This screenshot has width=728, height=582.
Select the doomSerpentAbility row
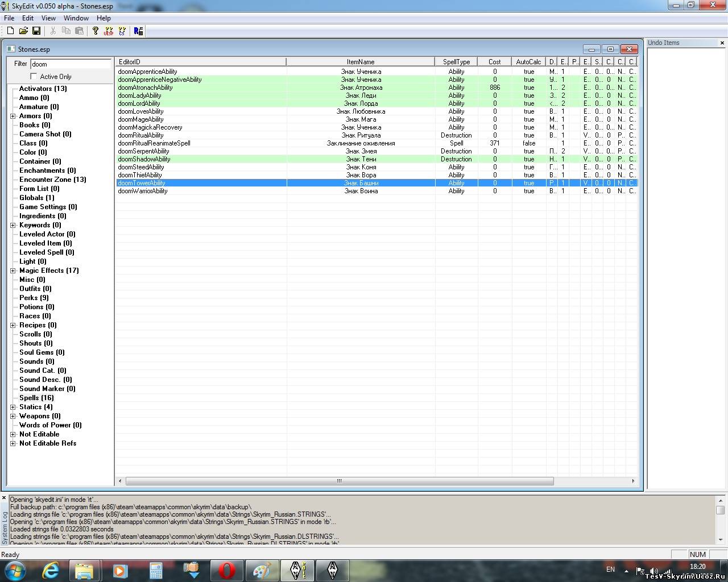pos(377,151)
